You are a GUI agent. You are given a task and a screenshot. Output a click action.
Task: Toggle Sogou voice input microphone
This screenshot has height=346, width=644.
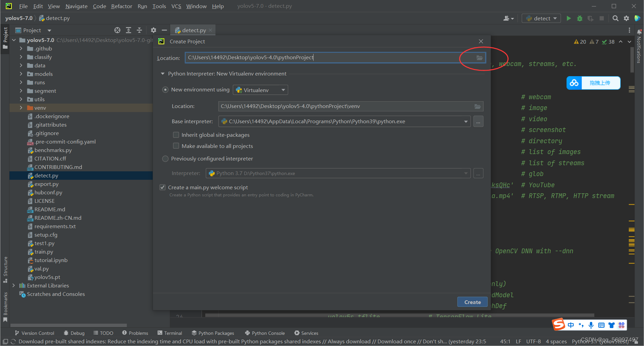[591, 325]
